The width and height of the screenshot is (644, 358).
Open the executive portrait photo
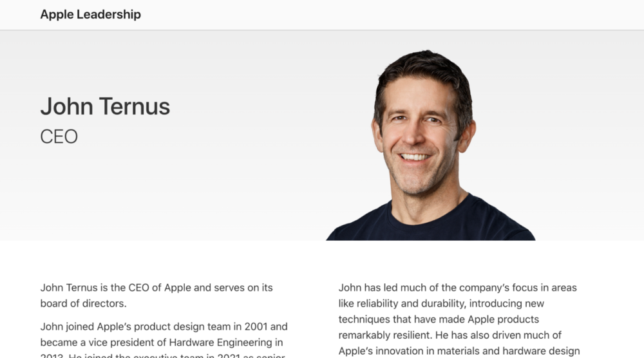(x=430, y=145)
